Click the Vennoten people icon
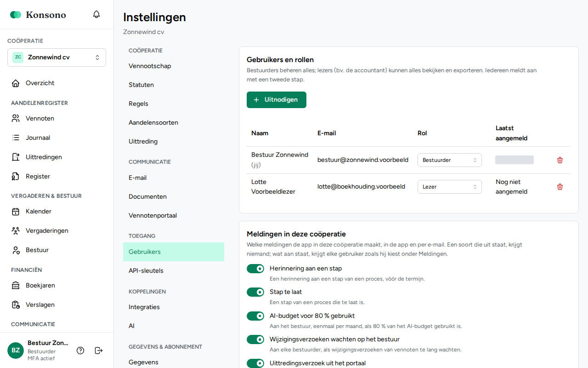This screenshot has height=368, width=588. tap(16, 119)
